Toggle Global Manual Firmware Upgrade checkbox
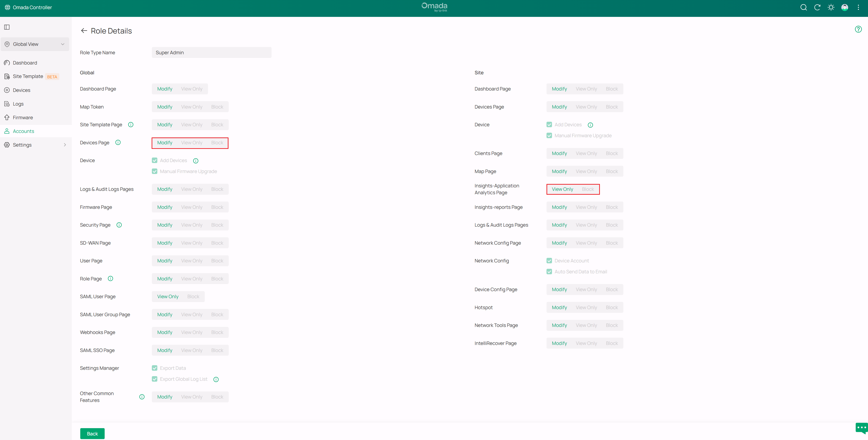The image size is (868, 440). (155, 171)
